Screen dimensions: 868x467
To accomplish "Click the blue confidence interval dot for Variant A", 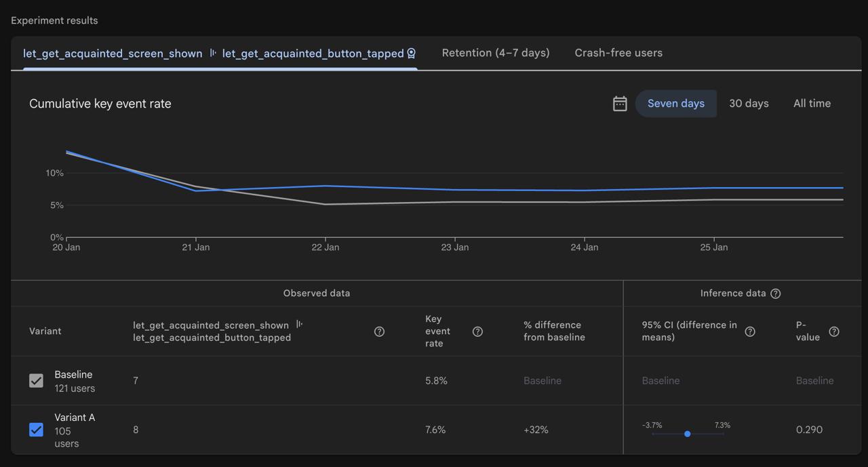I will point(687,434).
